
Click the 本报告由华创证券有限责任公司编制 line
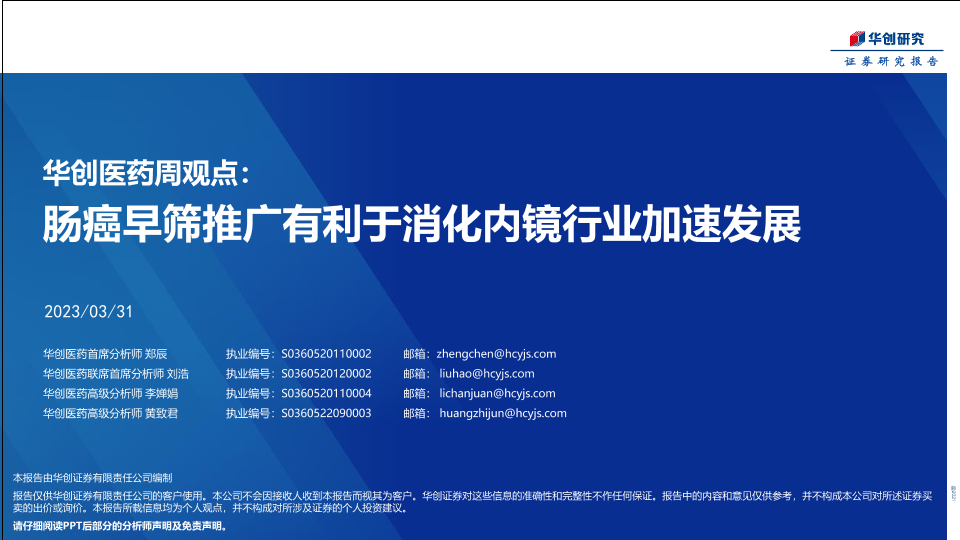click(x=93, y=478)
